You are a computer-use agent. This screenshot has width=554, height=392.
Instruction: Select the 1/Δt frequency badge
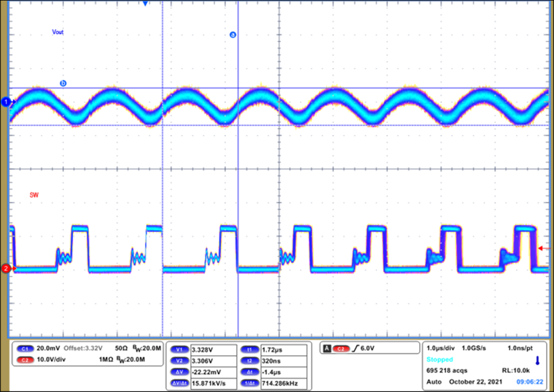[x=250, y=383]
